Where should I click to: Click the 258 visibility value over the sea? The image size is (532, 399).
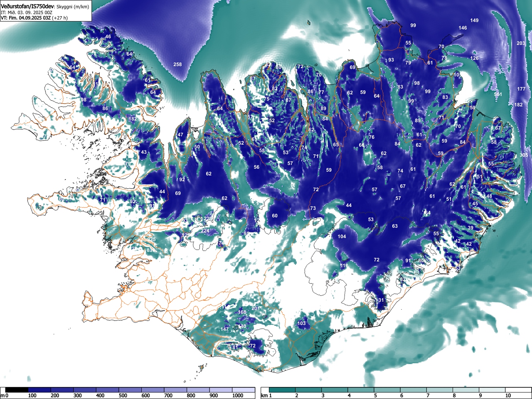177,64
